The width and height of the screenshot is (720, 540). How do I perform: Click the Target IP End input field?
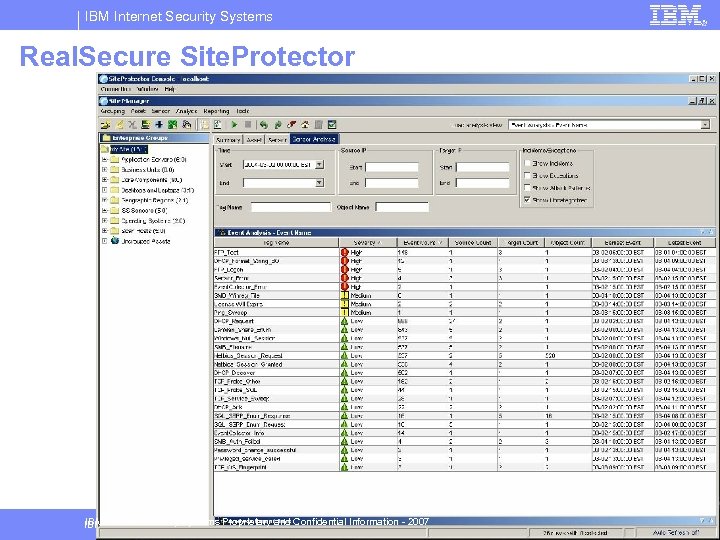coord(483,183)
